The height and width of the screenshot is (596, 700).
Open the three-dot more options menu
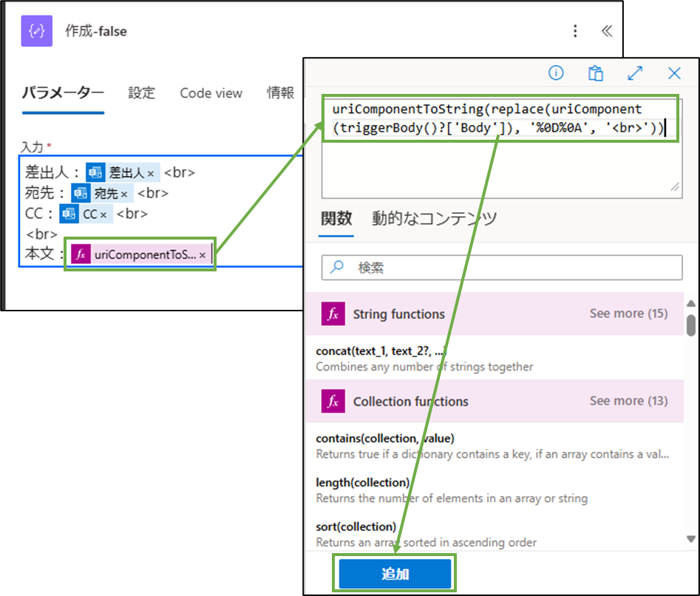(575, 31)
